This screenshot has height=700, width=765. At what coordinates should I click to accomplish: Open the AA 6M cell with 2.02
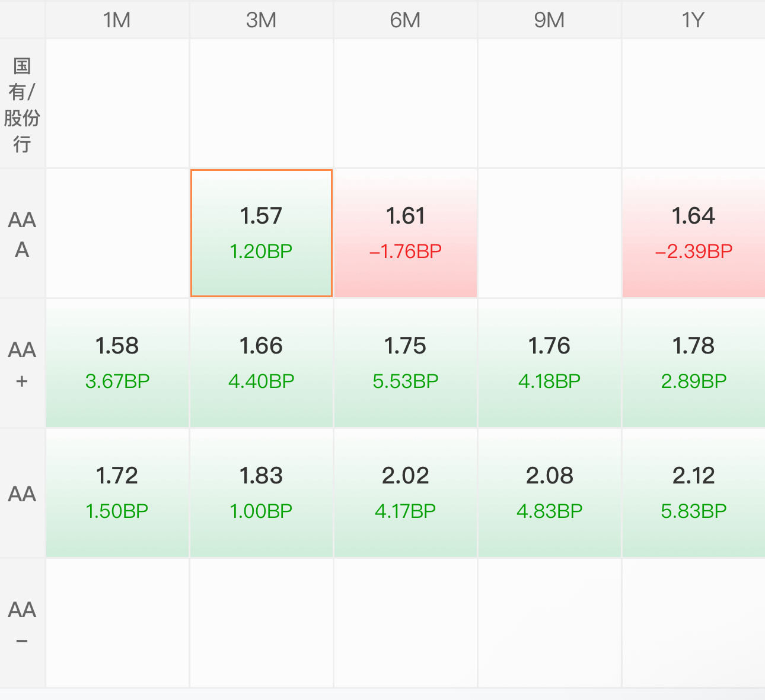pyautogui.click(x=406, y=493)
